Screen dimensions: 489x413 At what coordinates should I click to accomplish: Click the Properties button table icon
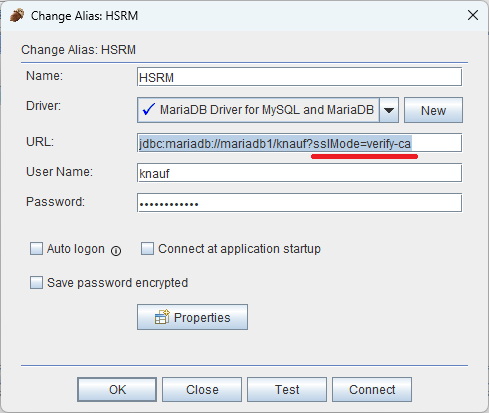[x=162, y=317]
